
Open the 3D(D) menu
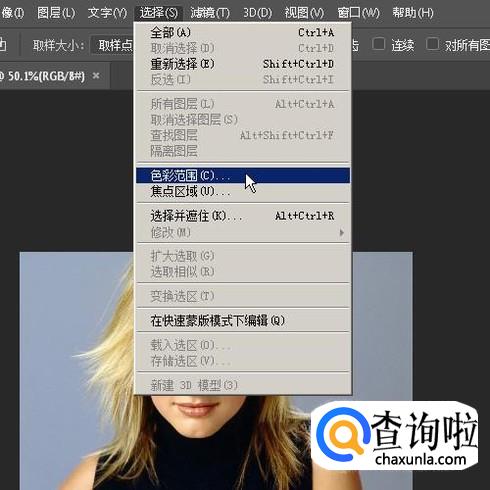257,13
